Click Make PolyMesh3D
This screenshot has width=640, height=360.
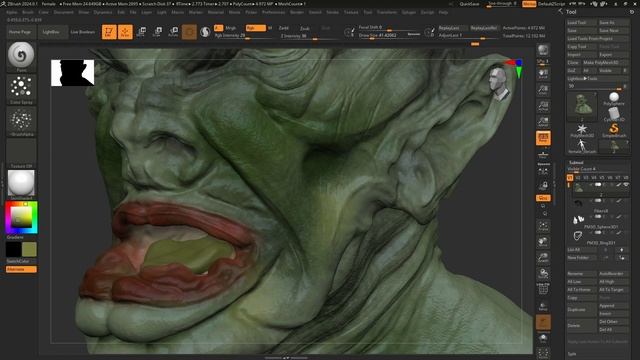[606, 62]
